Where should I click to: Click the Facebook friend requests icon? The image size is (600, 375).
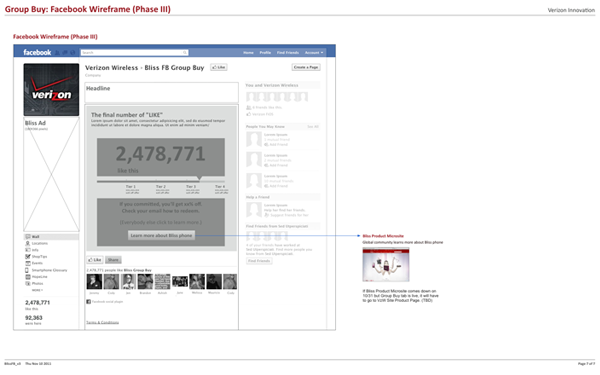tap(57, 52)
